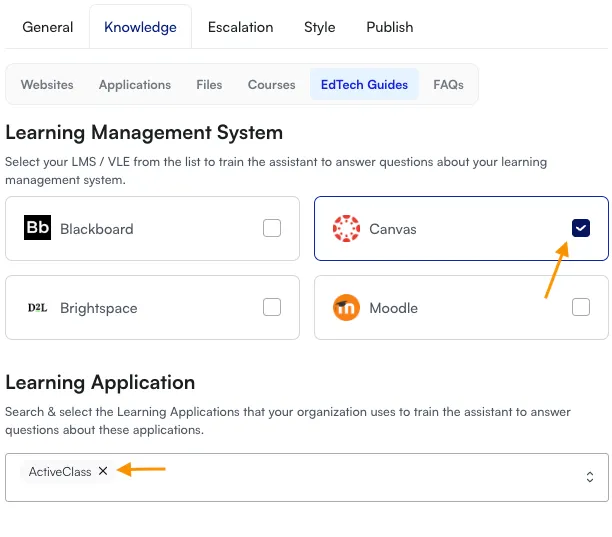Click the orange Moodle logo
This screenshot has width=612, height=537.
(x=346, y=308)
